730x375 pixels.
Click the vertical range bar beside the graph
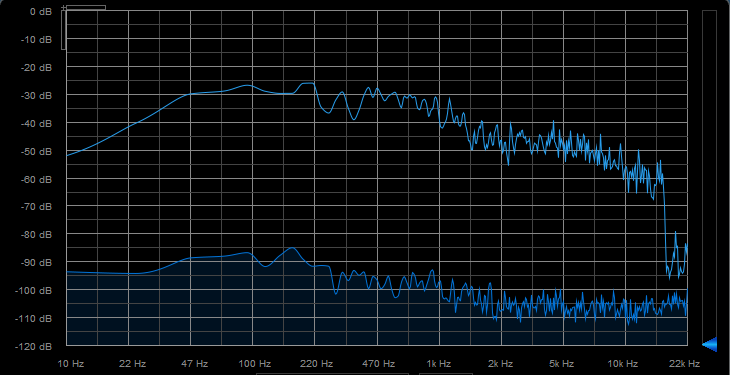(710, 178)
